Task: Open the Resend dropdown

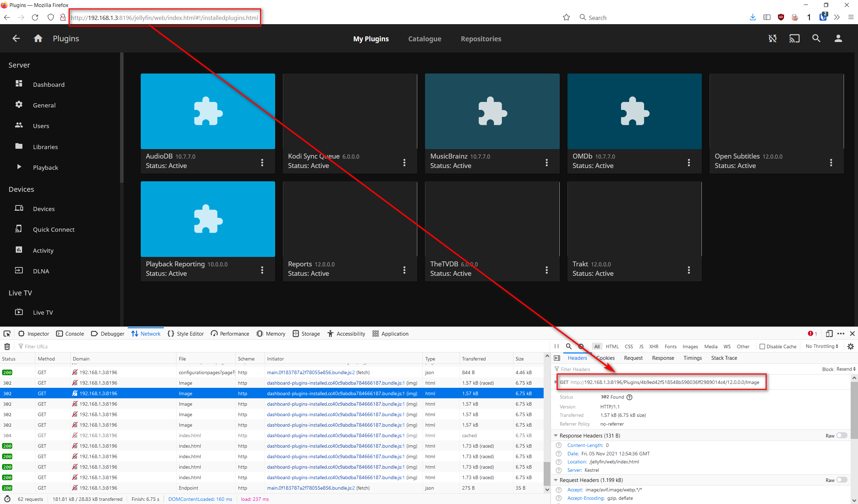Action: pyautogui.click(x=845, y=369)
